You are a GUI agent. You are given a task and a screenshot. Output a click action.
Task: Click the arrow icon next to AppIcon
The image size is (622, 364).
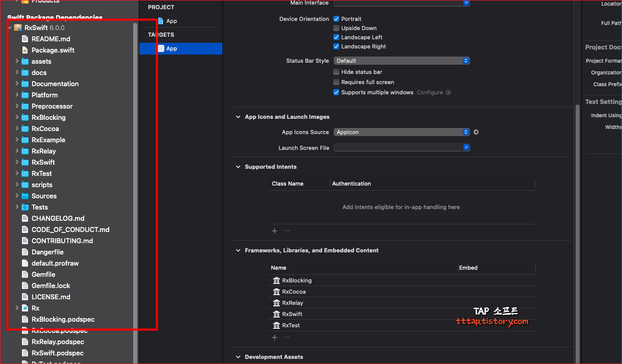(x=476, y=132)
